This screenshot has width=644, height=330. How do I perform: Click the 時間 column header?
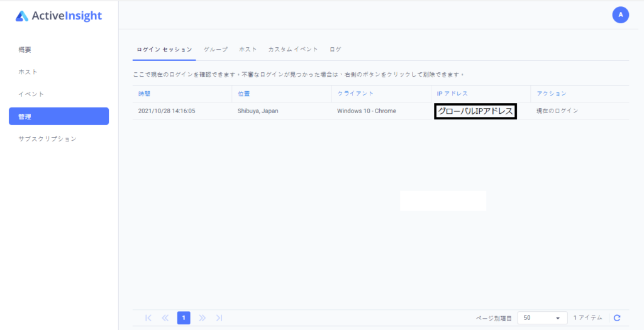tap(145, 94)
